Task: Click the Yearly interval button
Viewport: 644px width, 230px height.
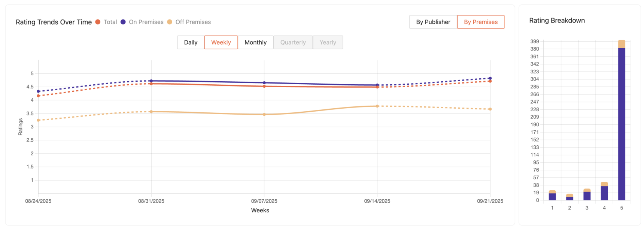Action: pos(328,42)
